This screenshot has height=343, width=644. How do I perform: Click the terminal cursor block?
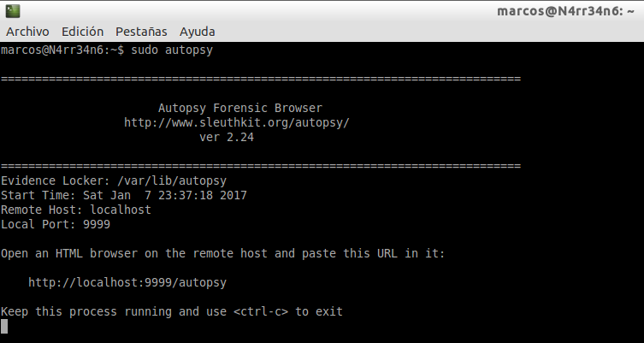[x=4, y=326]
